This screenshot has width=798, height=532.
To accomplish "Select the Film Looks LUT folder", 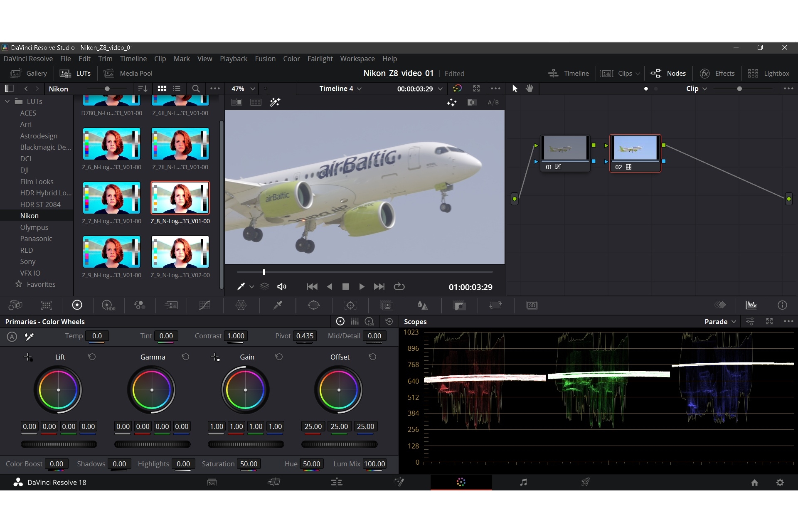I will point(37,182).
